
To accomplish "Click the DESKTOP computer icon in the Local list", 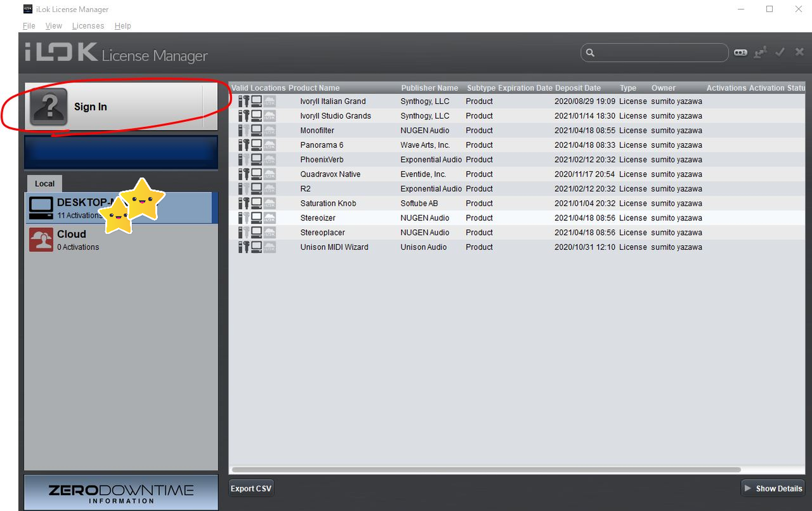I will pos(41,208).
